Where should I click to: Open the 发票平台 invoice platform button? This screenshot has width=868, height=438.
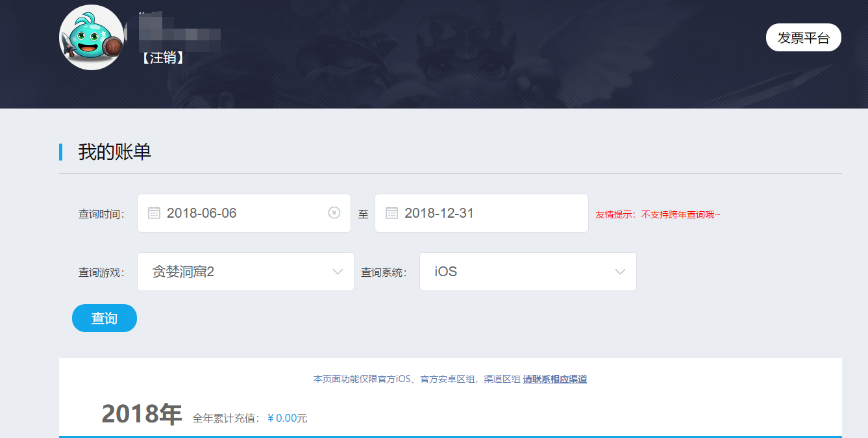point(803,38)
